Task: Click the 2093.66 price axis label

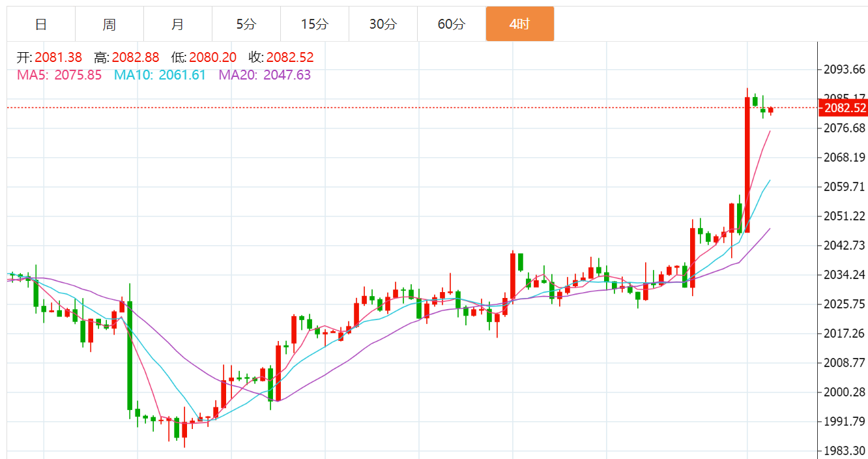Action: click(x=845, y=69)
